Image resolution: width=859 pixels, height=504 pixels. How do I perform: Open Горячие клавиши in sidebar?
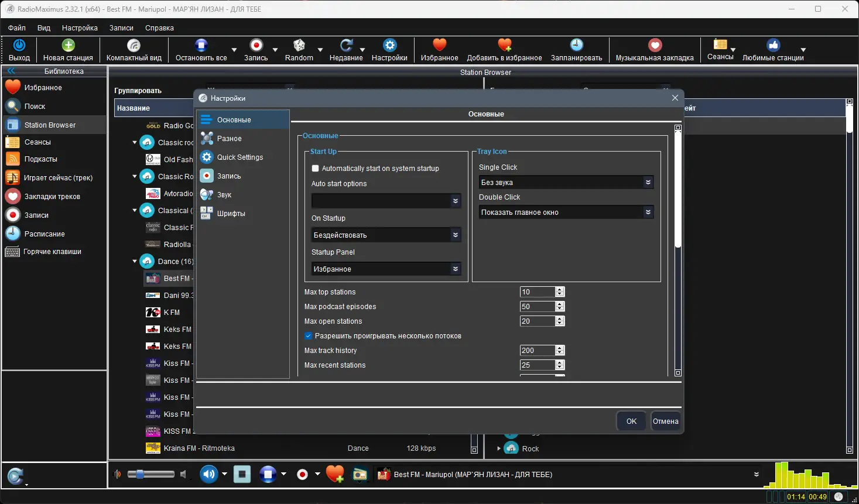click(x=54, y=252)
